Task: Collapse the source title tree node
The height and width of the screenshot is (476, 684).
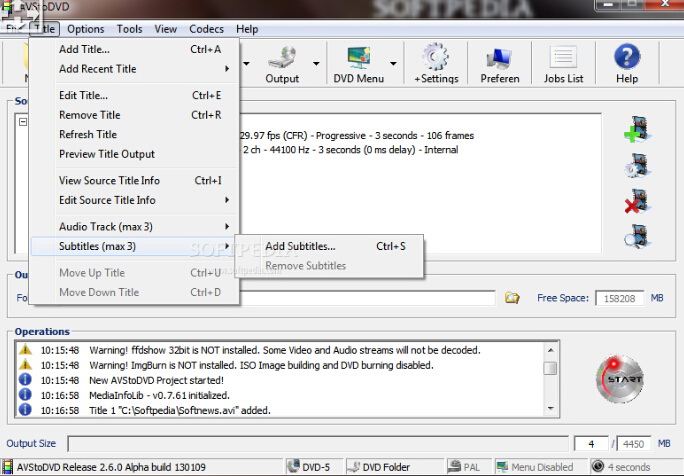Action: [23, 122]
